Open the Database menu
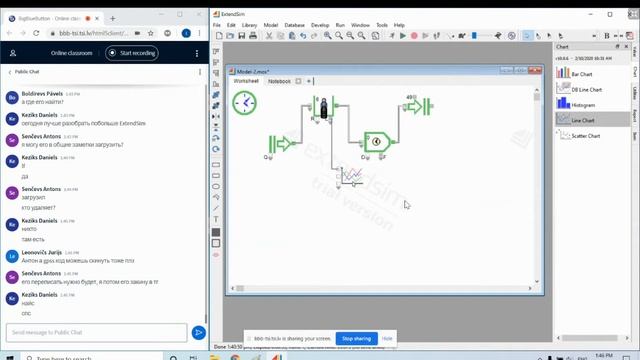 [294, 25]
